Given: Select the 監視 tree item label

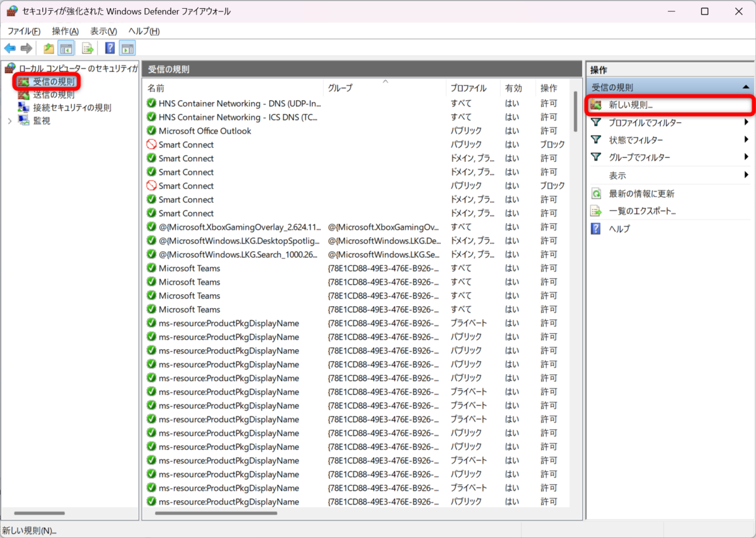Looking at the screenshot, I should tap(42, 121).
